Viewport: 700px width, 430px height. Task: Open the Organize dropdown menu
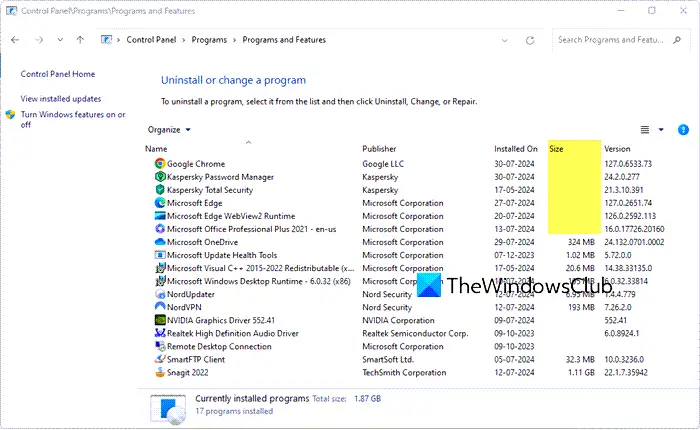click(x=169, y=129)
